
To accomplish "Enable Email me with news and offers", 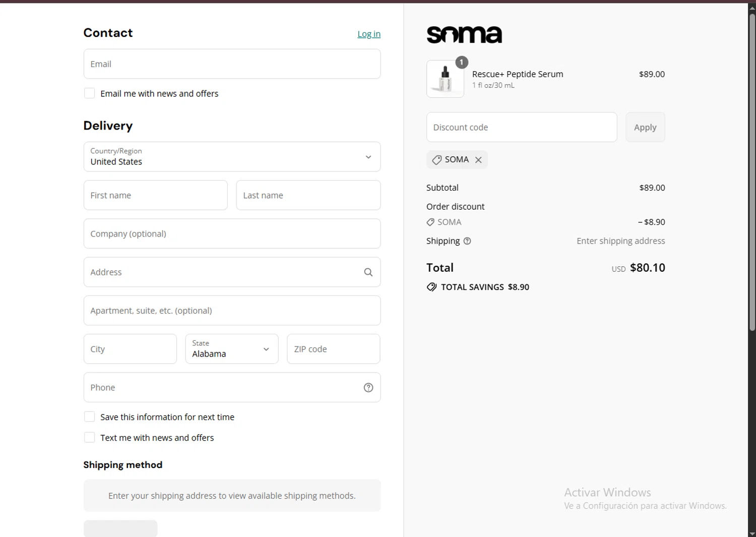I will coord(89,93).
